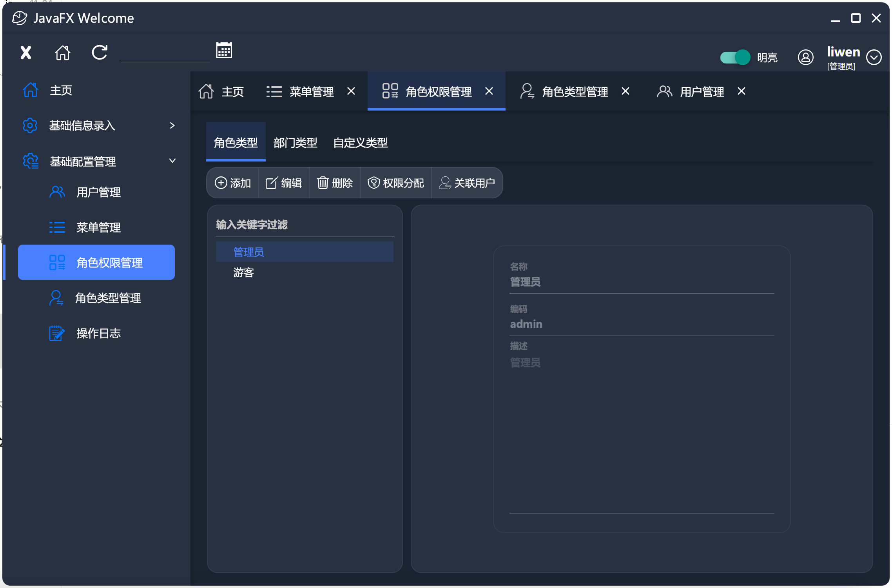Switch to the 部门类型 tab
The height and width of the screenshot is (588, 892).
coord(296,143)
